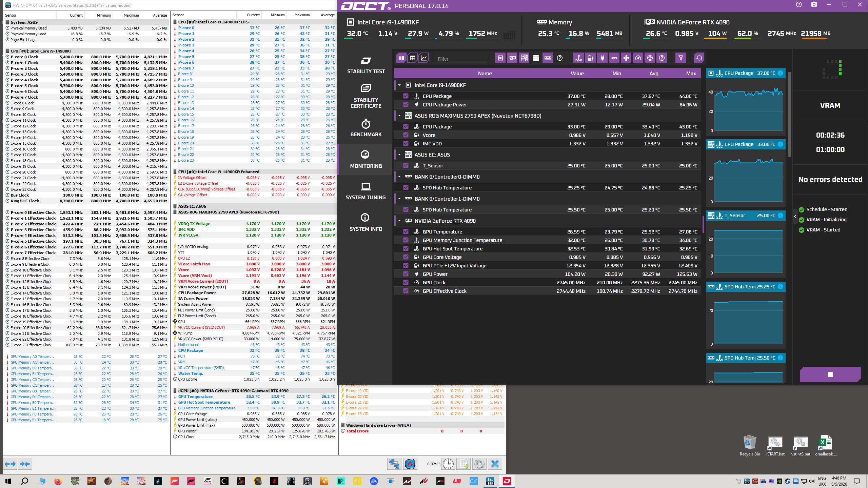Viewport: 868px width, 488px height.
Task: Toggle fan sensor type filter in OCCT
Action: tap(626, 58)
